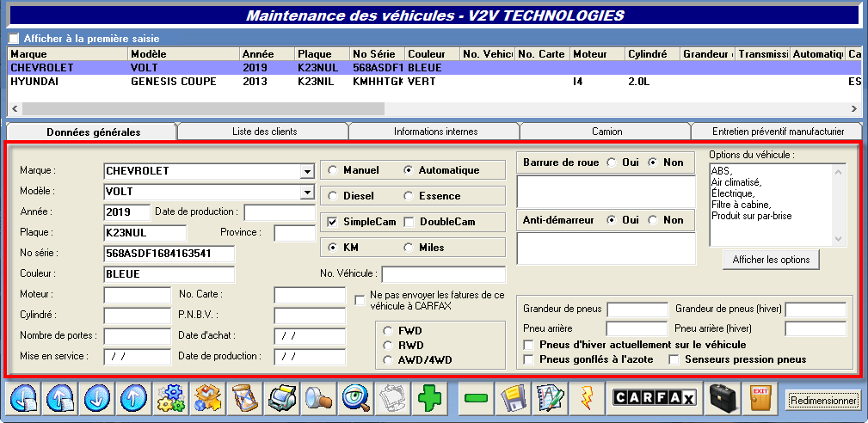Uncheck the SimpleCam checkbox
The height and width of the screenshot is (423, 868).
[333, 222]
